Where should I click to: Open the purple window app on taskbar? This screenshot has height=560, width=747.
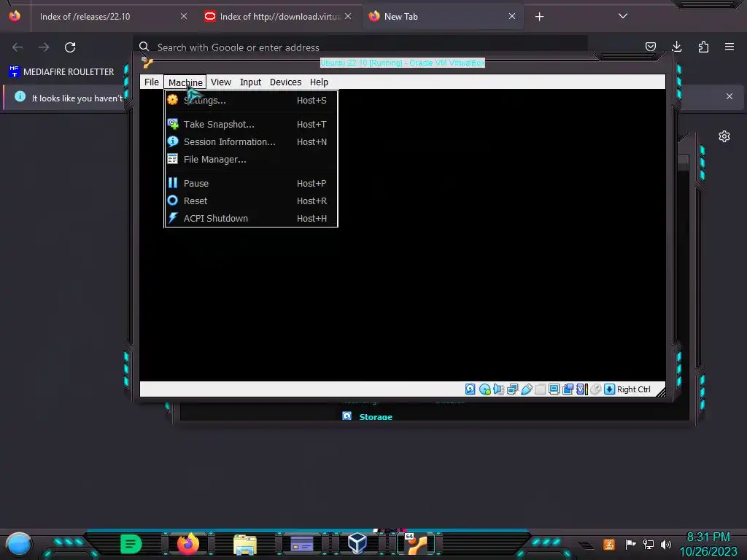coord(301,544)
